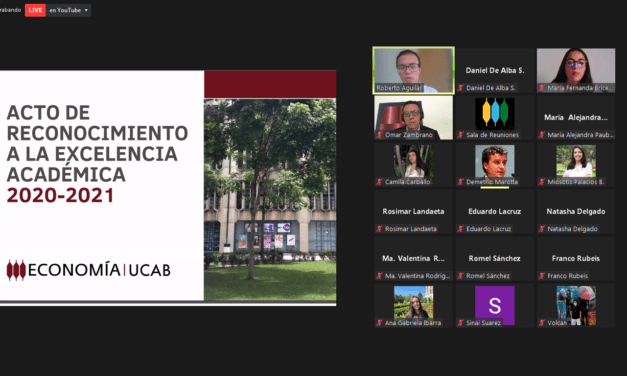Click muted mic icon for Daniel De Alba S.

pyautogui.click(x=461, y=88)
